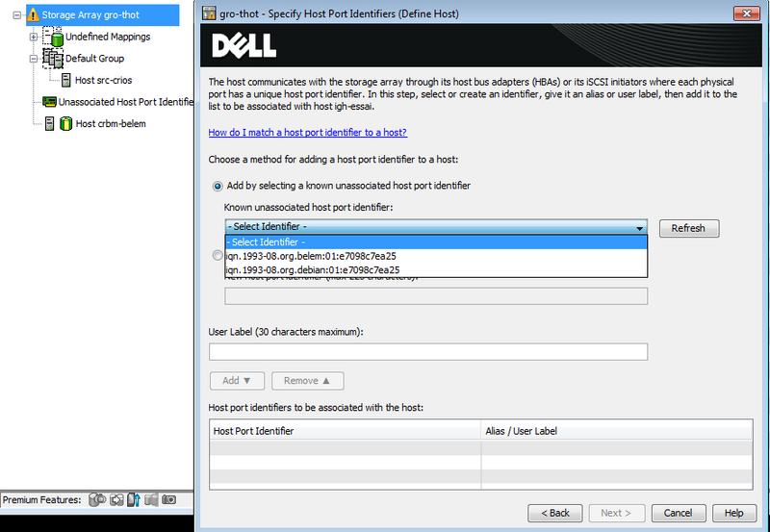Select the partially hidden second radio button
The width and height of the screenshot is (770, 532).
[217, 255]
